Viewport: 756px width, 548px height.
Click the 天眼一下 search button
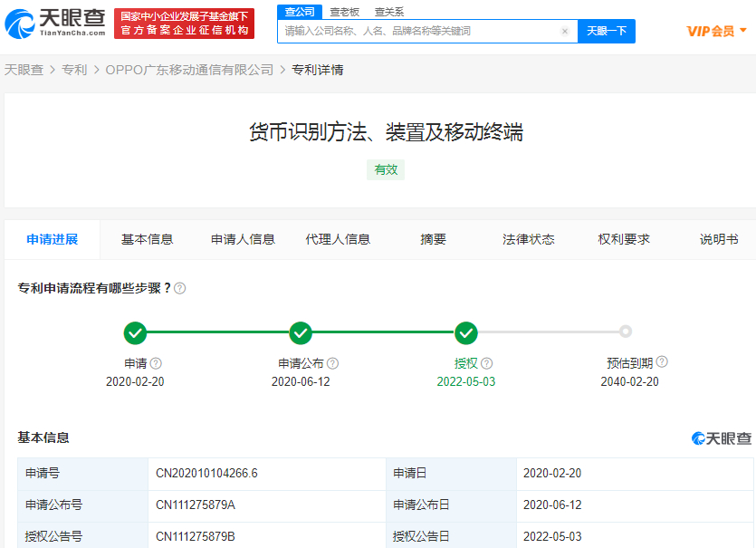click(606, 31)
